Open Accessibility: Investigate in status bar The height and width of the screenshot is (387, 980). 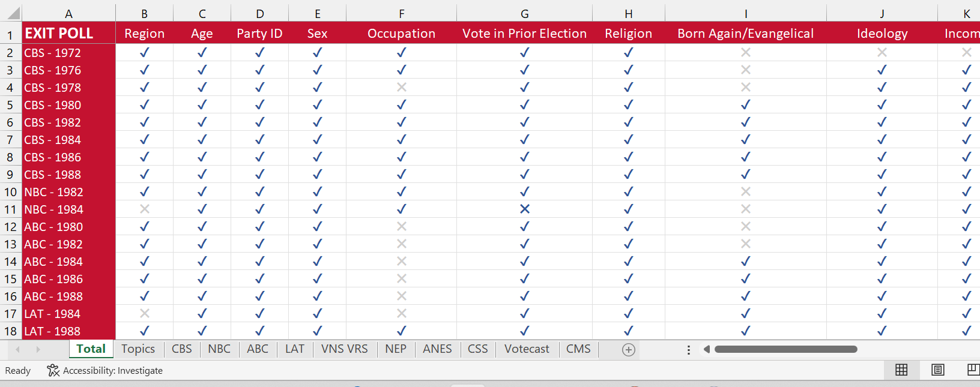[x=105, y=371]
